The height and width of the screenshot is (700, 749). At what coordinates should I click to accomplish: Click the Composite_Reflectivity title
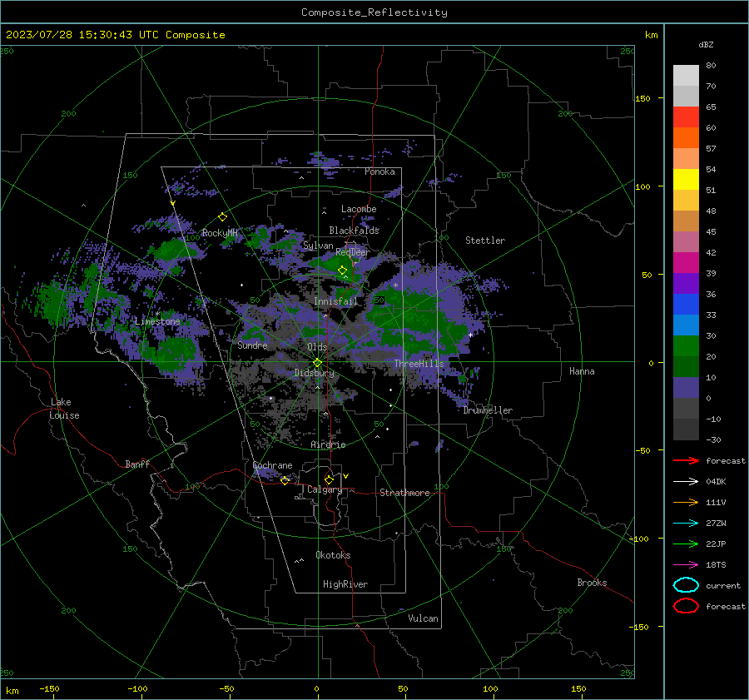tap(374, 12)
